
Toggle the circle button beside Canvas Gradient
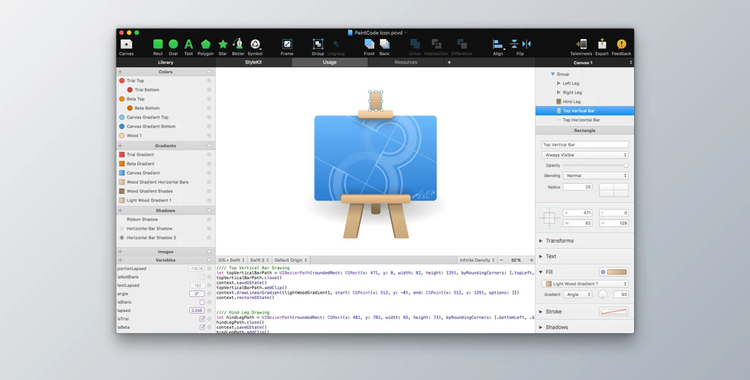tap(209, 173)
